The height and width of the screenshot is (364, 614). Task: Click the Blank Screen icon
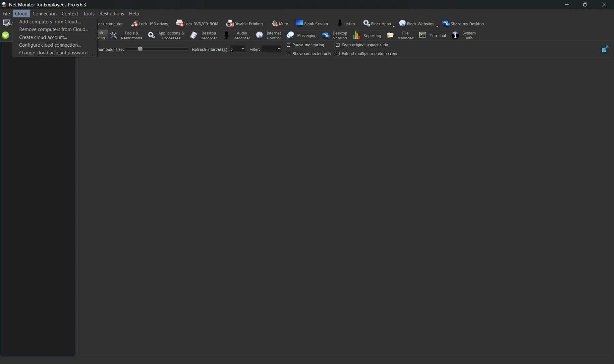pyautogui.click(x=299, y=23)
